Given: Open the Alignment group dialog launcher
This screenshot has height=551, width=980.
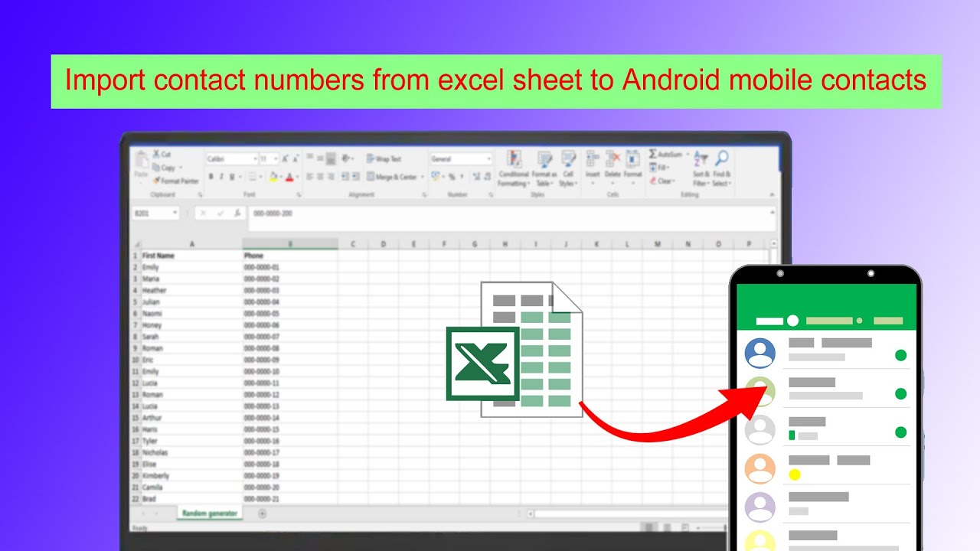Looking at the screenshot, I should (x=423, y=195).
